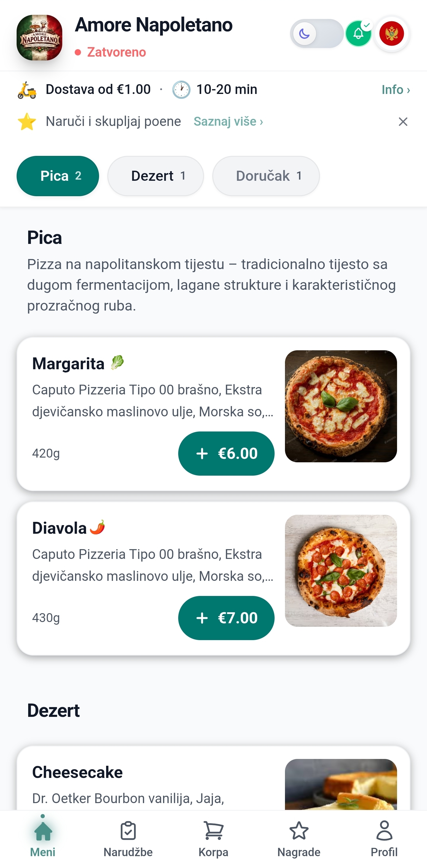The height and width of the screenshot is (868, 427).
Task: Toggle the dark mode switch
Action: click(x=316, y=34)
